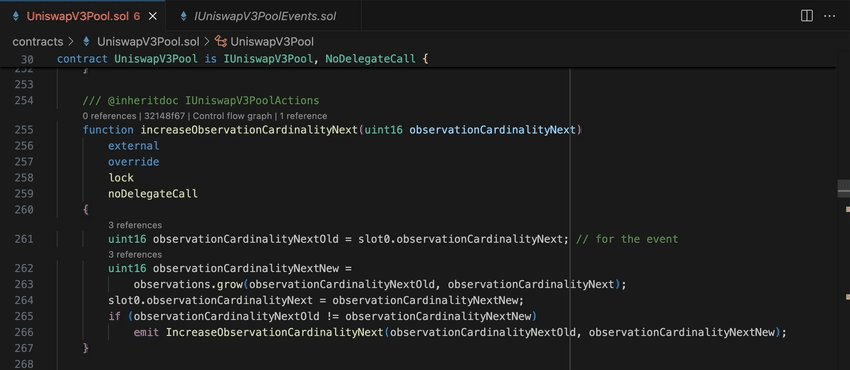This screenshot has height=370, width=850.
Task: Click line number 255 in gutter
Action: (x=24, y=130)
